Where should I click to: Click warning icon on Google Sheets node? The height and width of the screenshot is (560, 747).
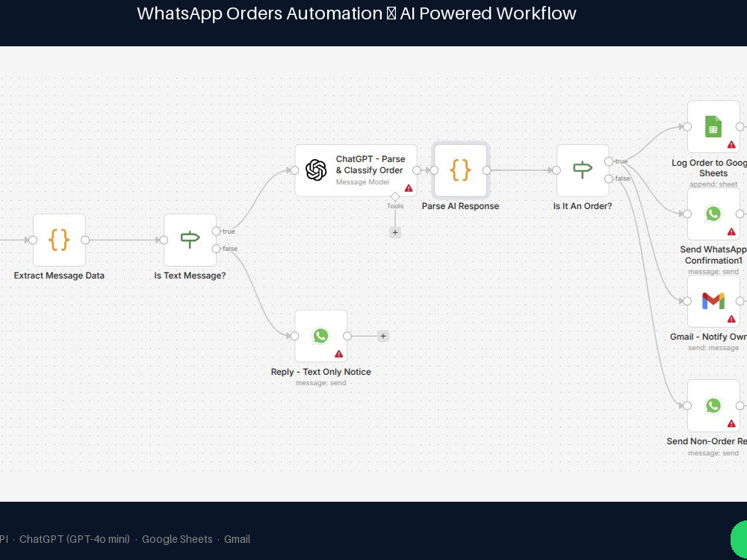pyautogui.click(x=732, y=144)
